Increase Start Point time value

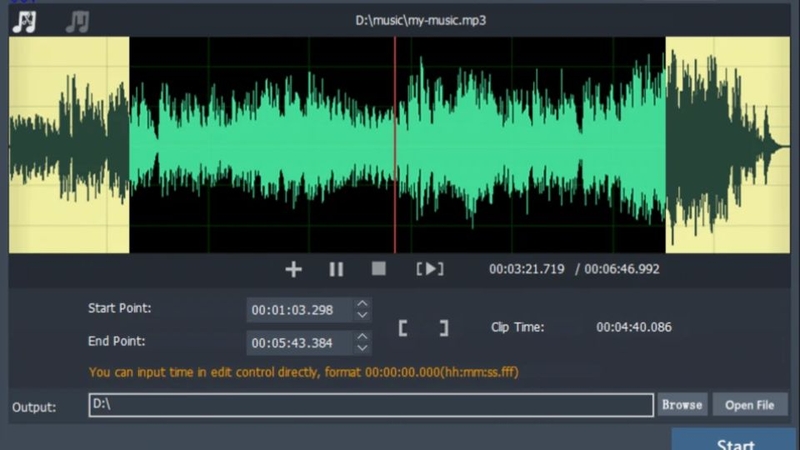tap(362, 304)
